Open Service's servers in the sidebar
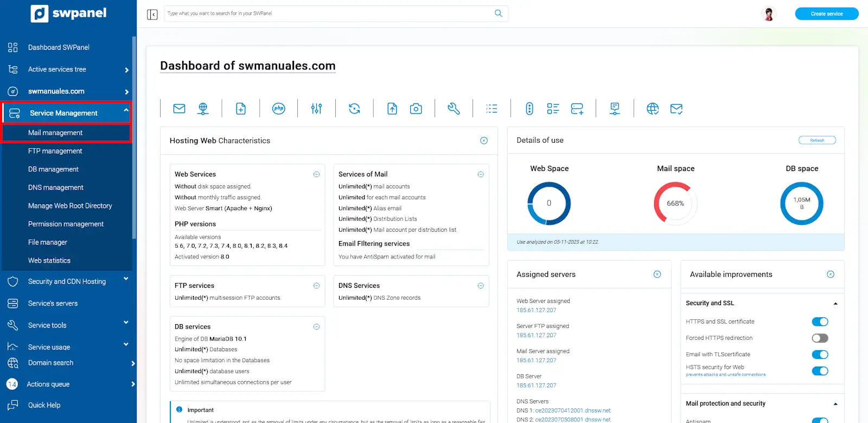The width and height of the screenshot is (868, 423). [53, 303]
